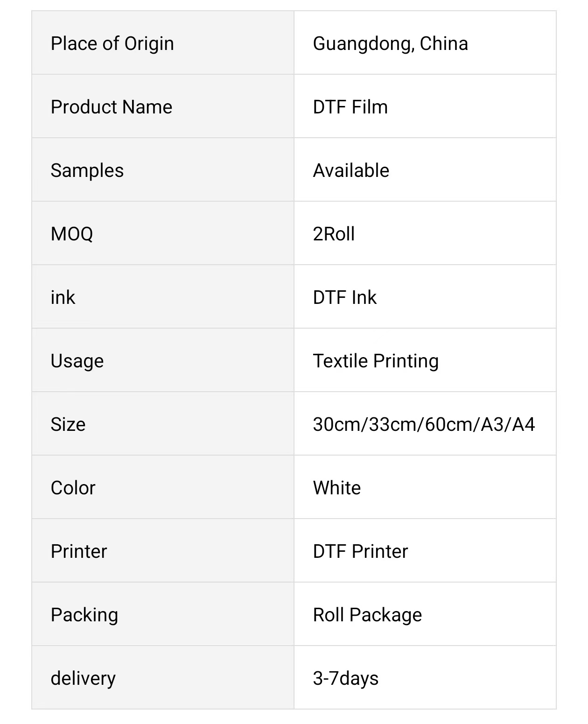Click the 'delivery' row label
The height and width of the screenshot is (724, 588).
[x=83, y=678]
